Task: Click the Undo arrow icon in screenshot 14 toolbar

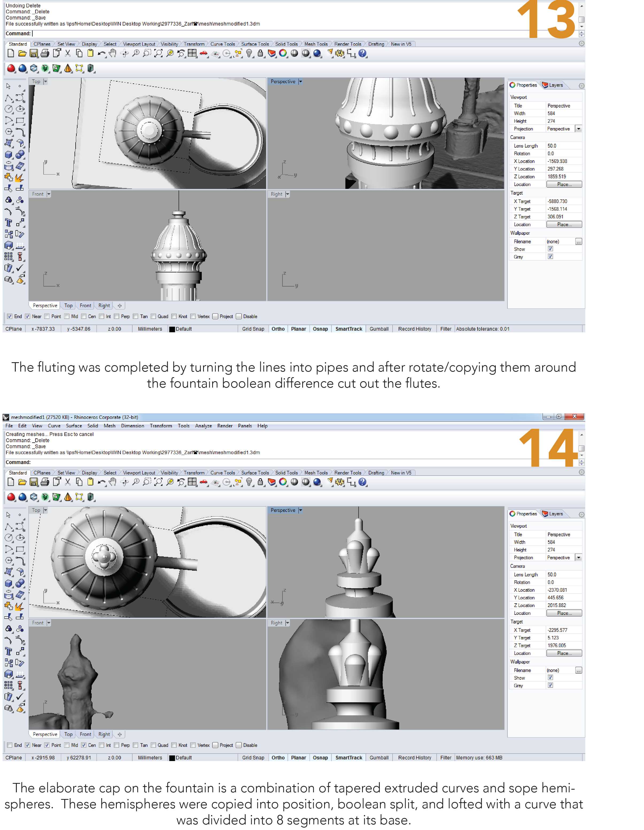Action: click(x=102, y=482)
